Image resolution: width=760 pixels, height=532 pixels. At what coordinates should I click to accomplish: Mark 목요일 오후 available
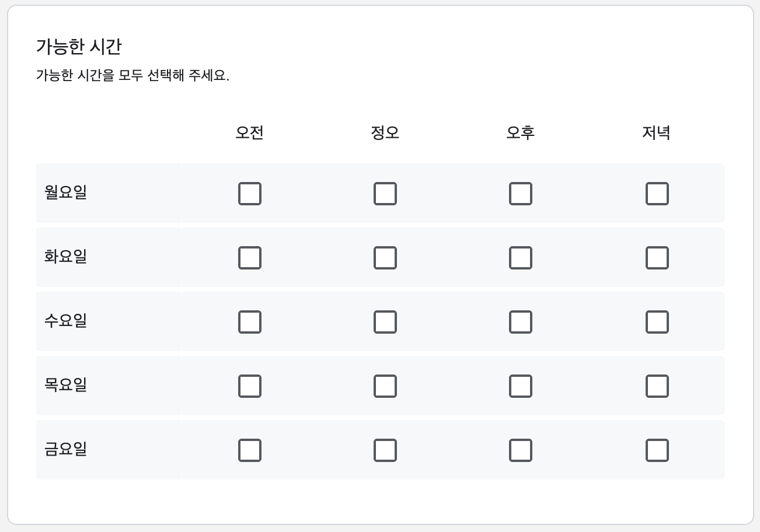(521, 386)
